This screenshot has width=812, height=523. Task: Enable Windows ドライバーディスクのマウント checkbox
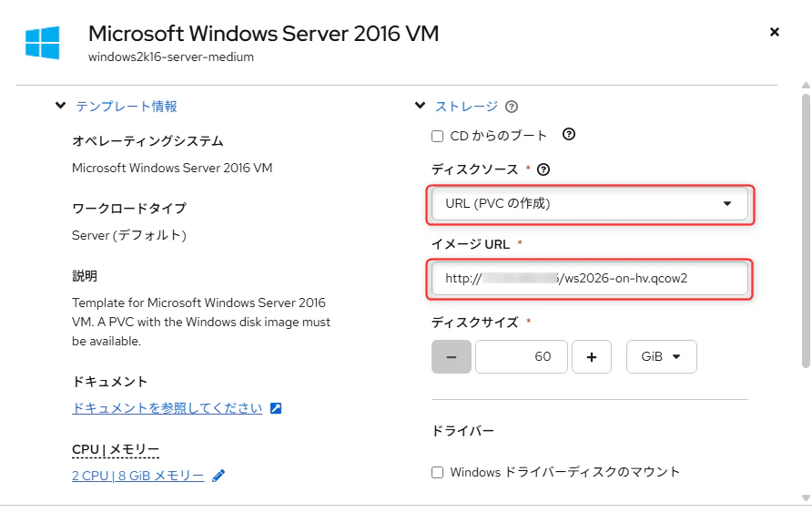tap(438, 473)
